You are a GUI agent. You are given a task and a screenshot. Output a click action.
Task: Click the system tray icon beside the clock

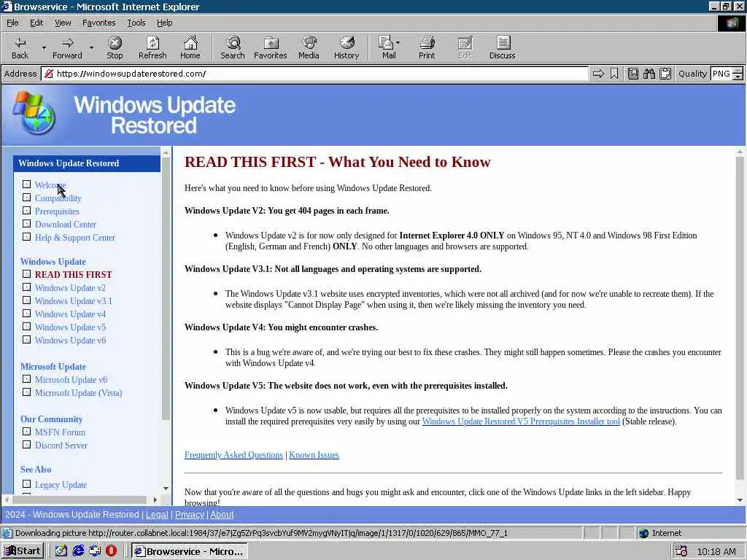click(x=681, y=551)
